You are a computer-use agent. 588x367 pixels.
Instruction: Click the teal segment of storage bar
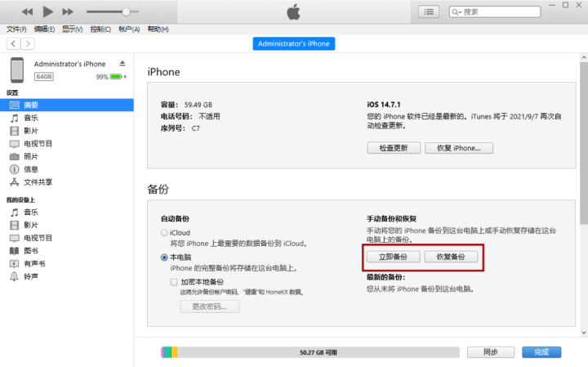[167, 352]
